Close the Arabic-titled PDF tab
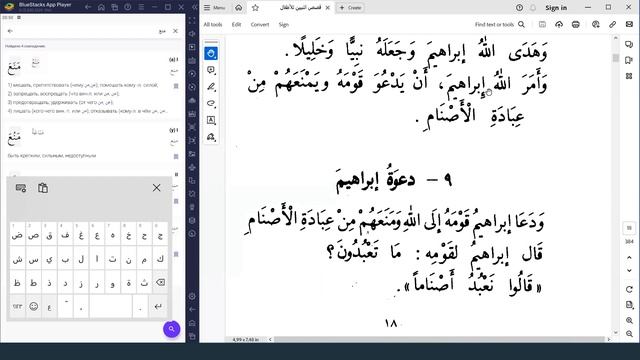 tap(327, 8)
